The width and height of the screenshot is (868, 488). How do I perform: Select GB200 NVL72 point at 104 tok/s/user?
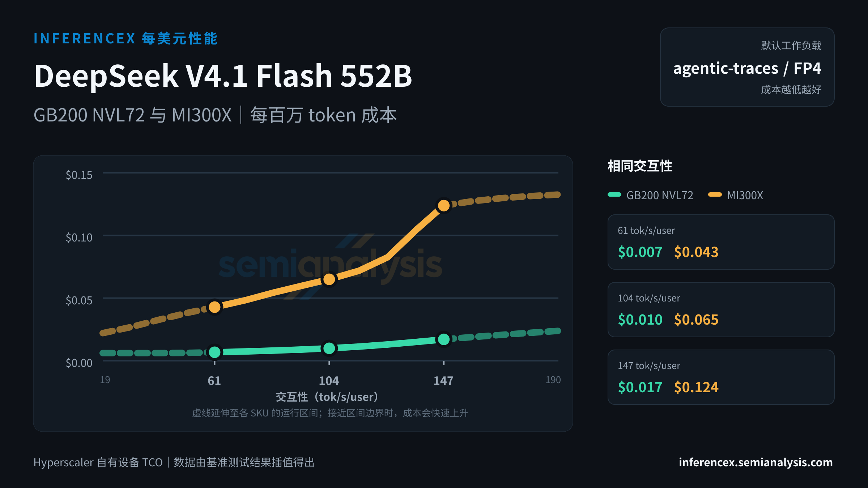[329, 348]
